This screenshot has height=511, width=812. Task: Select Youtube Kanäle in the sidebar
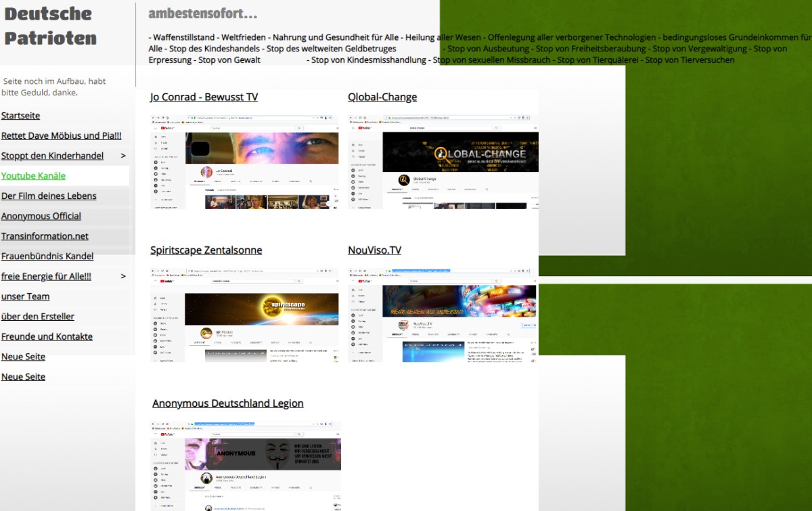[x=33, y=176]
